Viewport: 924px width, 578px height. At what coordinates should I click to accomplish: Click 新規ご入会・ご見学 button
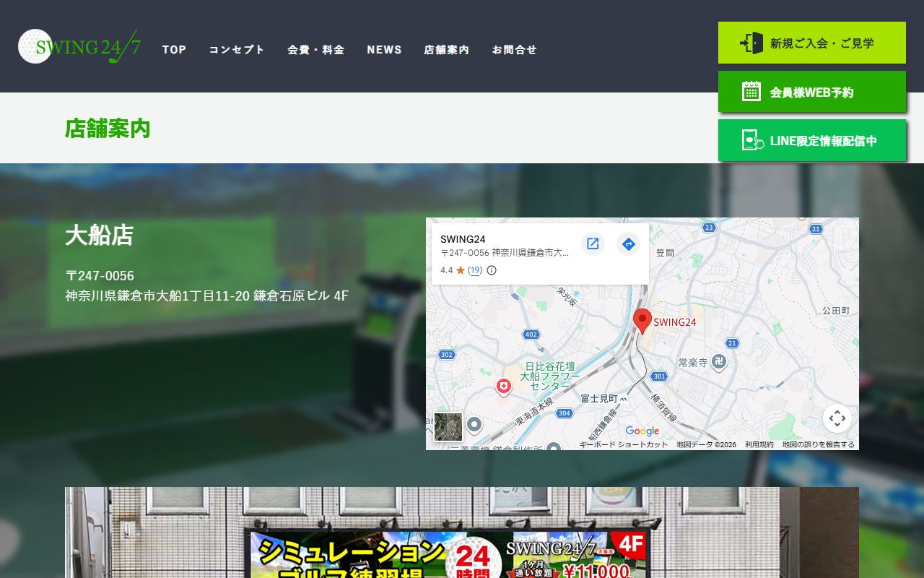pyautogui.click(x=812, y=43)
